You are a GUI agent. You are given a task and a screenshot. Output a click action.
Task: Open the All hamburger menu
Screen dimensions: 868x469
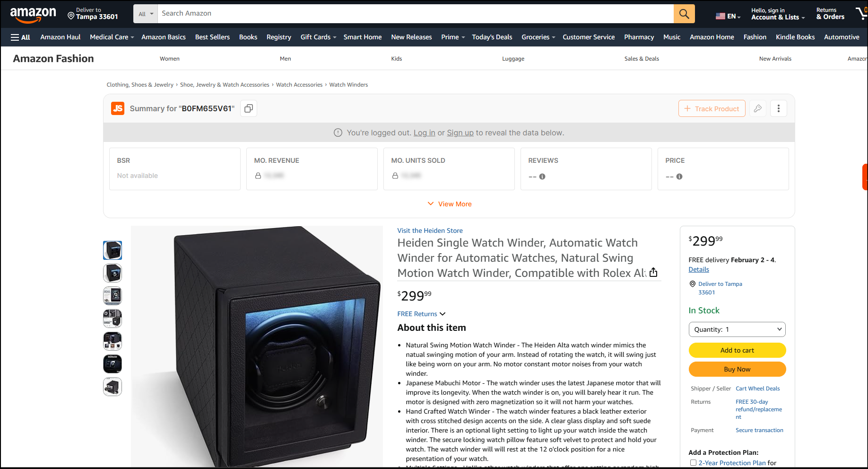point(20,37)
